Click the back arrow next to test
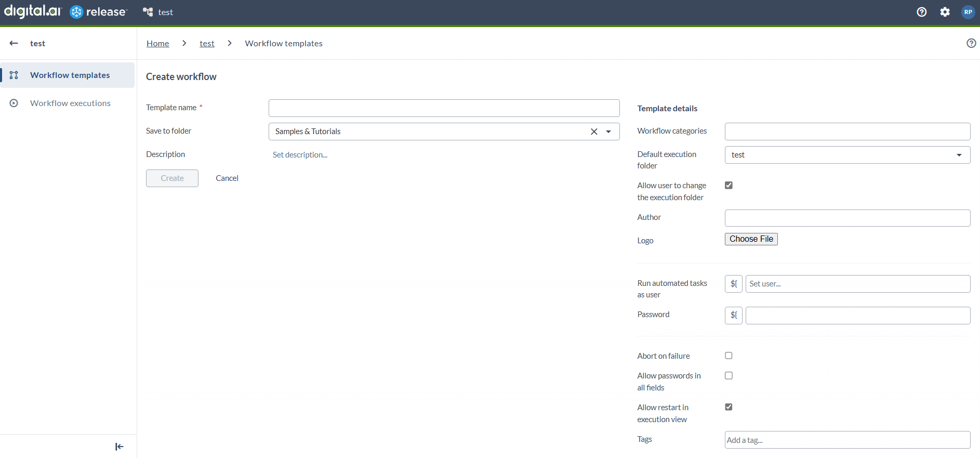This screenshot has width=980, height=458. tap(14, 43)
